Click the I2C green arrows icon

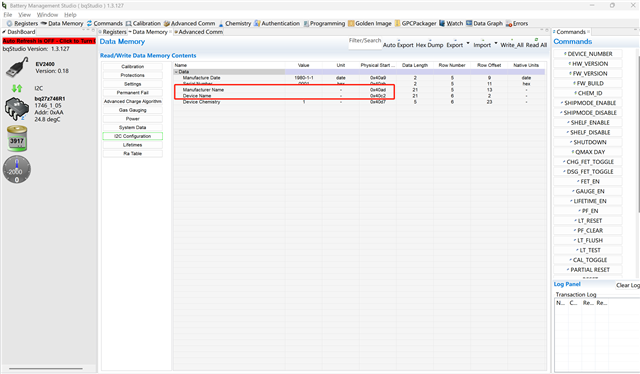[17, 88]
